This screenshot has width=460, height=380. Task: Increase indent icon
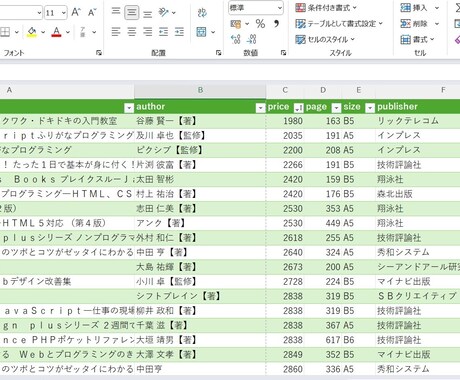(179, 32)
